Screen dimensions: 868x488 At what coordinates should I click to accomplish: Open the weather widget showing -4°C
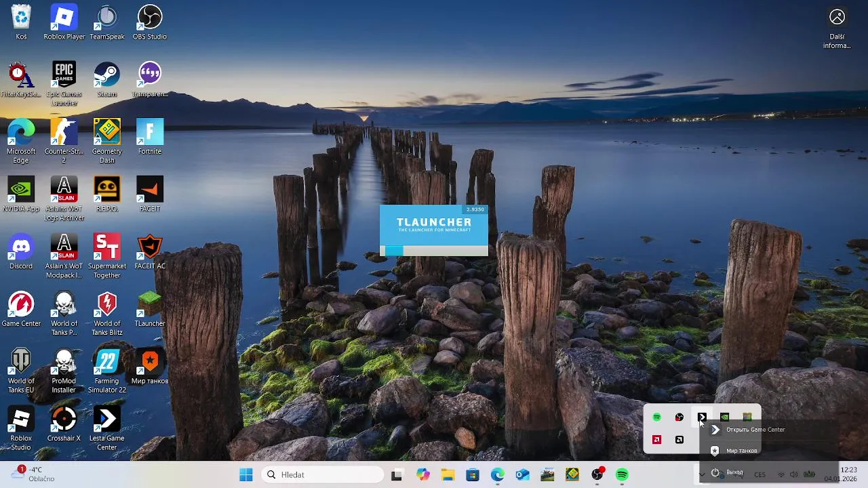pyautogui.click(x=34, y=474)
